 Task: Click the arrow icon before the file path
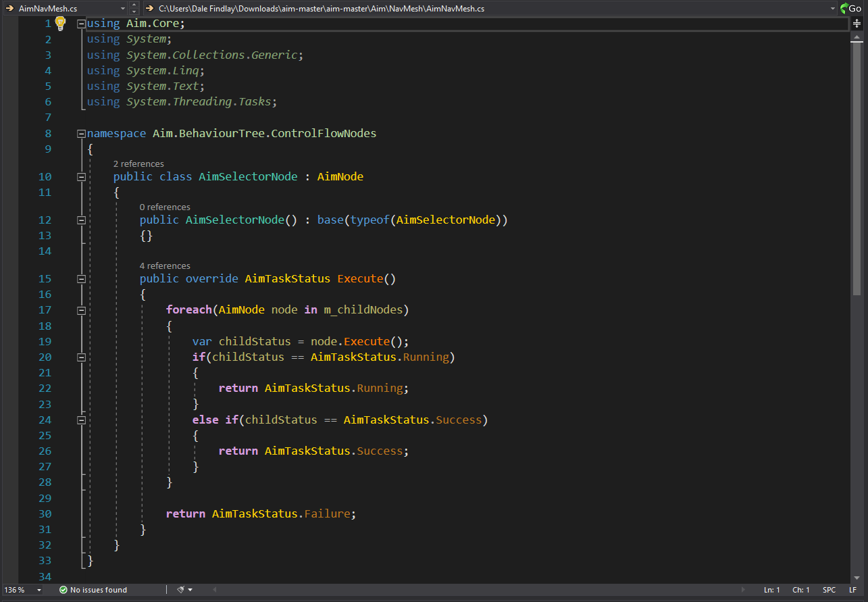(x=149, y=8)
